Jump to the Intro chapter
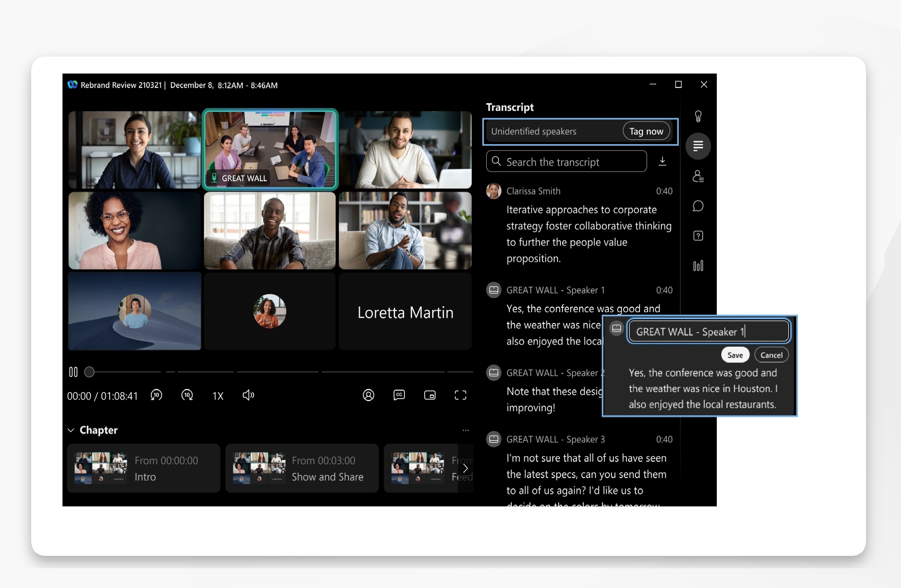901x588 pixels. tap(143, 469)
